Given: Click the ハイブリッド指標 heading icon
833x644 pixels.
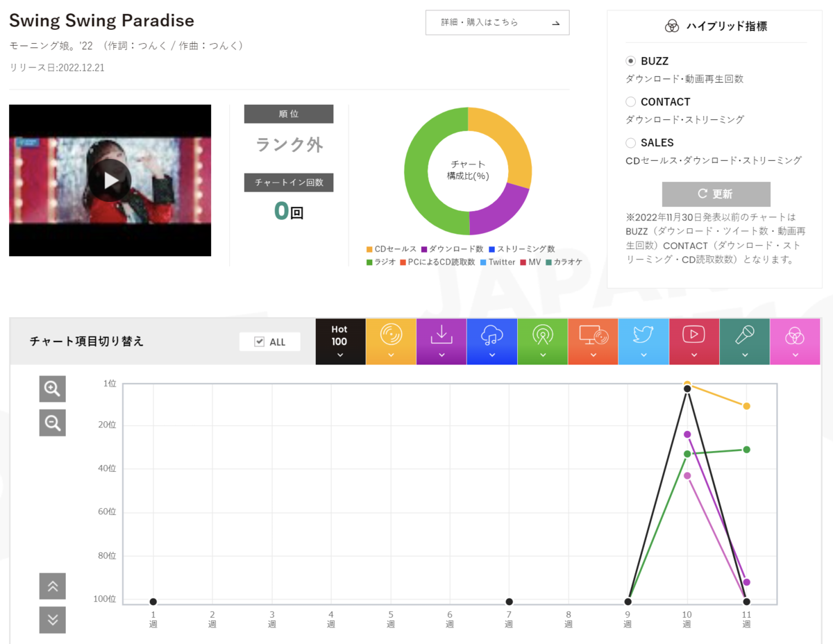Looking at the screenshot, I should 671,26.
